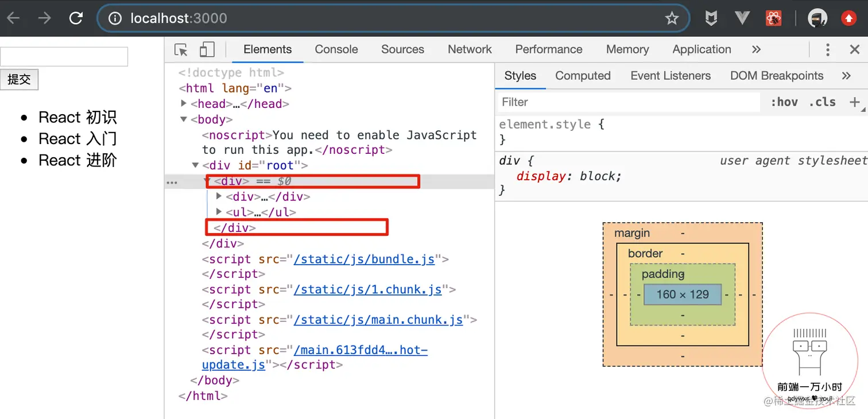
Task: Select the closing /html tag line
Action: [203, 395]
